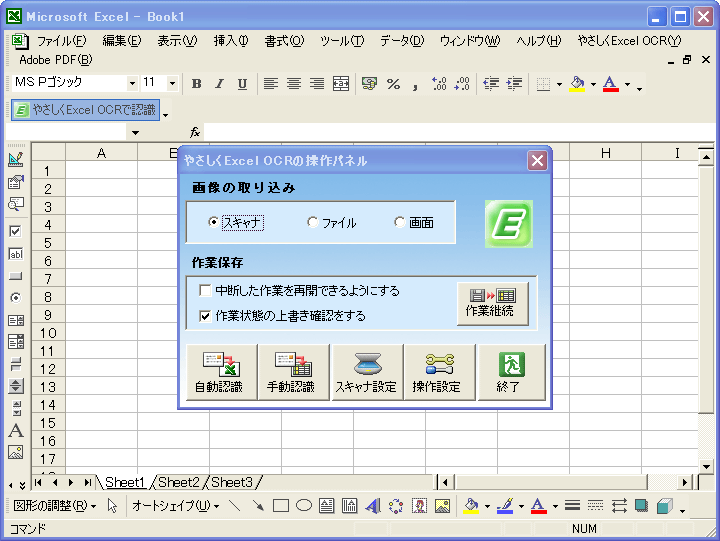Uncheck 作業状態の上書き確認をする

205,316
